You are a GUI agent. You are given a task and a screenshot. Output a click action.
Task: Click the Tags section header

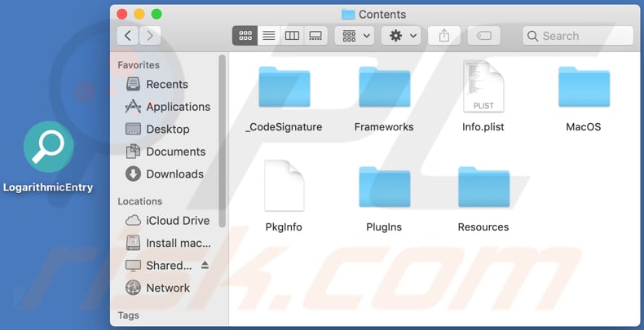tap(128, 315)
